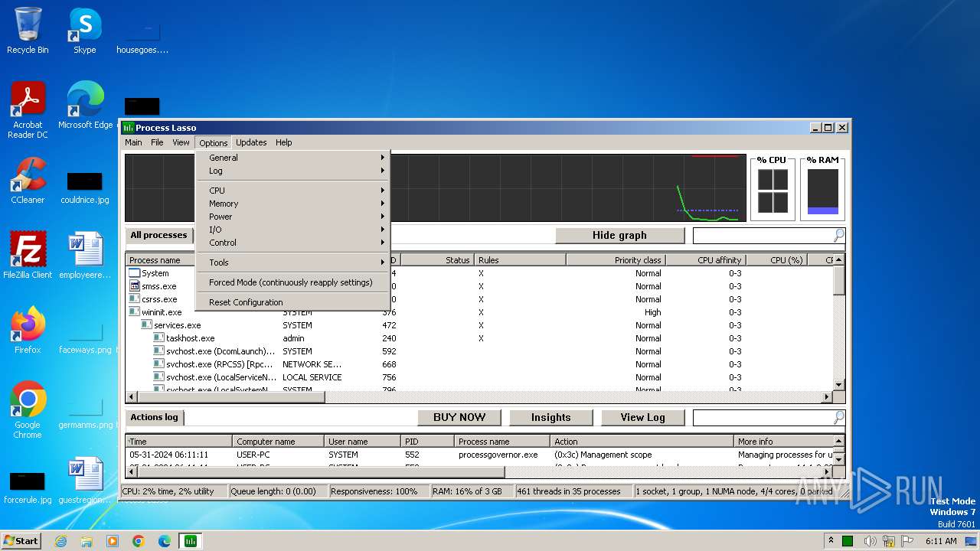The height and width of the screenshot is (551, 980).
Task: Click the Process Lasso taskbar button
Action: [190, 541]
